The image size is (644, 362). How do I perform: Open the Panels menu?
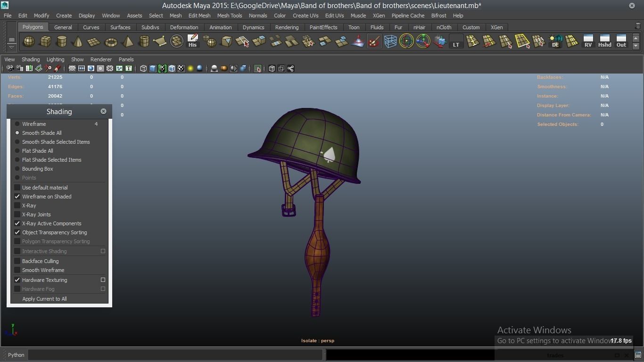click(126, 59)
